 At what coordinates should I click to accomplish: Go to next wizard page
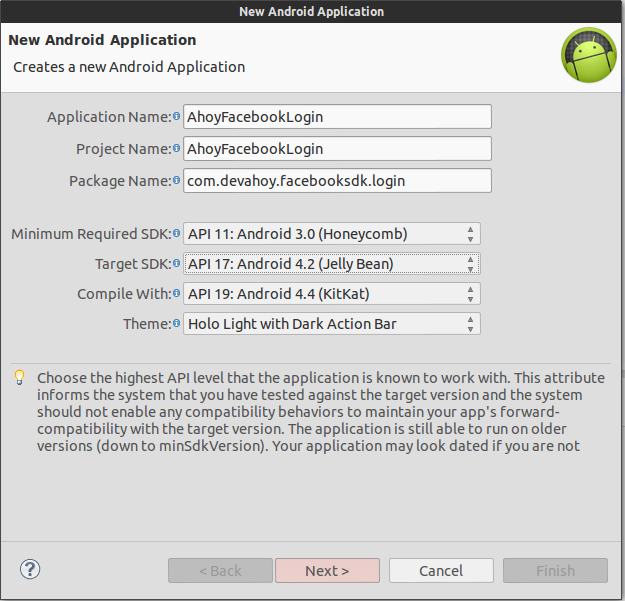point(327,571)
